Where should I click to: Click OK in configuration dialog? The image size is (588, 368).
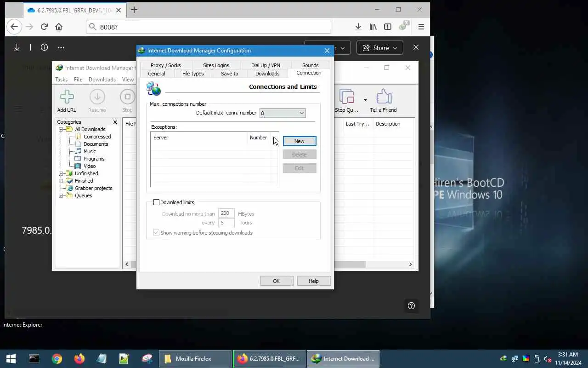coord(277,281)
